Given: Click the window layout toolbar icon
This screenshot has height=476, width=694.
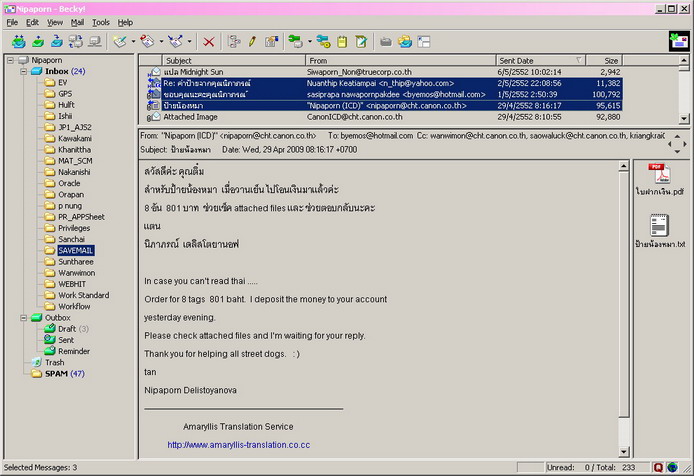Looking at the screenshot, I should (x=424, y=42).
